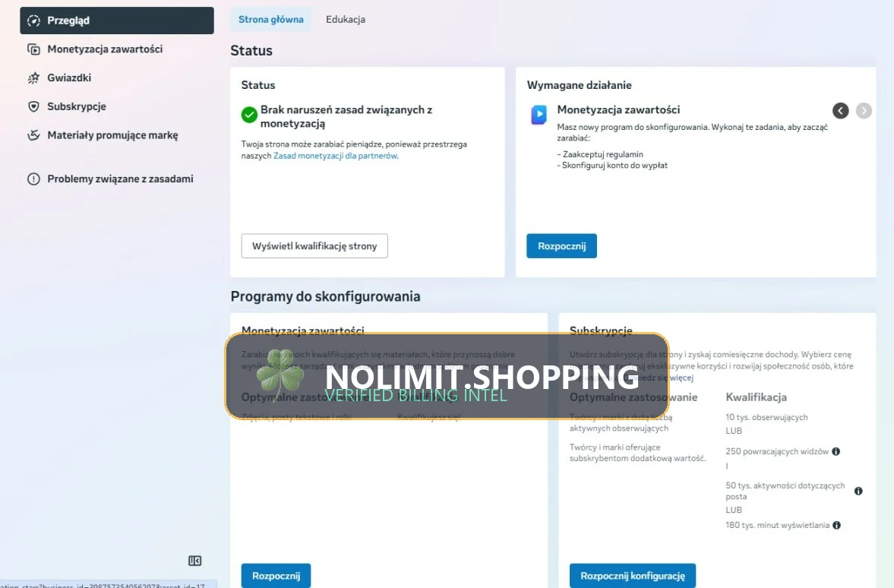Viewport: 894px width, 588px height.
Task: Click Rozpocznij konfigurację for Subskrypcje
Action: [x=632, y=575]
